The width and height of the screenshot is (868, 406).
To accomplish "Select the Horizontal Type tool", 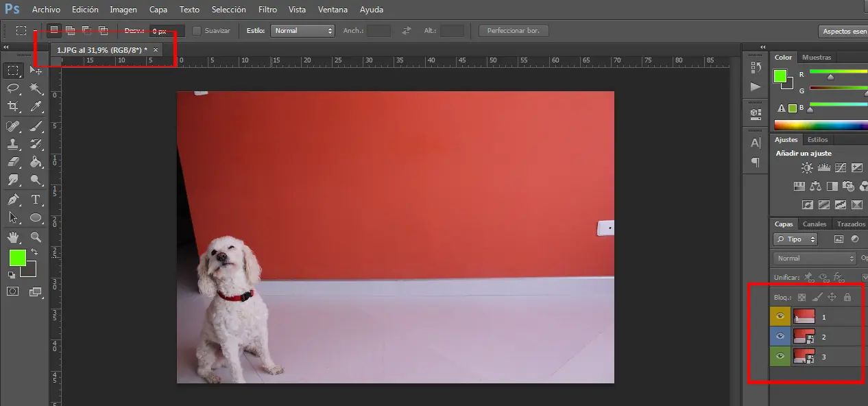I will coord(36,200).
